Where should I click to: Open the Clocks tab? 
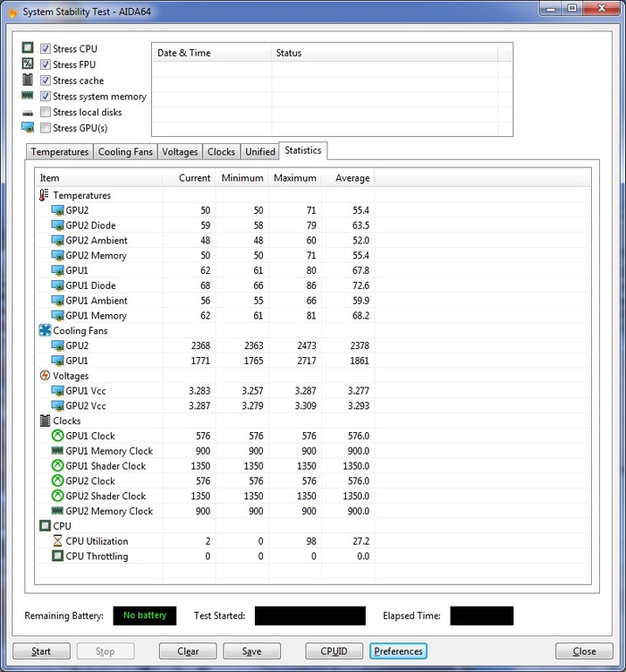point(222,152)
